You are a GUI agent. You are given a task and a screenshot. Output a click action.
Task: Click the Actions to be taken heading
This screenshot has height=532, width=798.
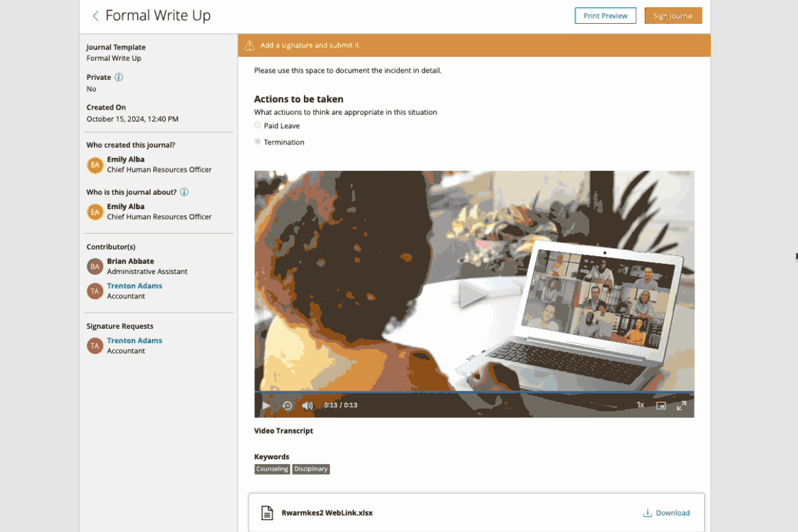pos(299,99)
